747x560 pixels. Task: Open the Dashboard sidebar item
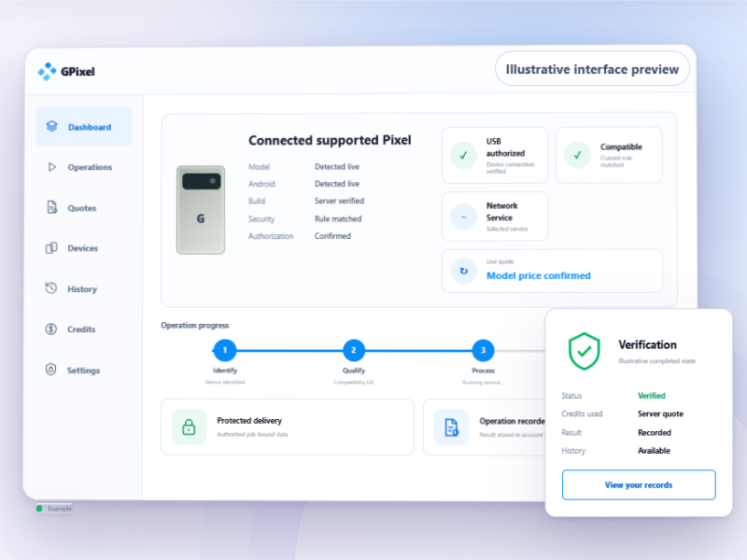click(x=84, y=127)
